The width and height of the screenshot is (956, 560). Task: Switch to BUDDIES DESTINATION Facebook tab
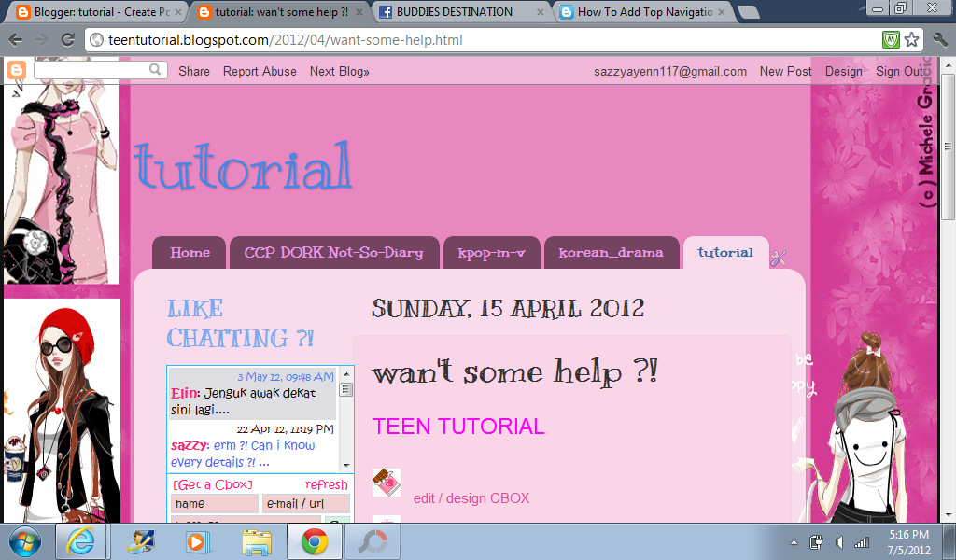coord(461,11)
